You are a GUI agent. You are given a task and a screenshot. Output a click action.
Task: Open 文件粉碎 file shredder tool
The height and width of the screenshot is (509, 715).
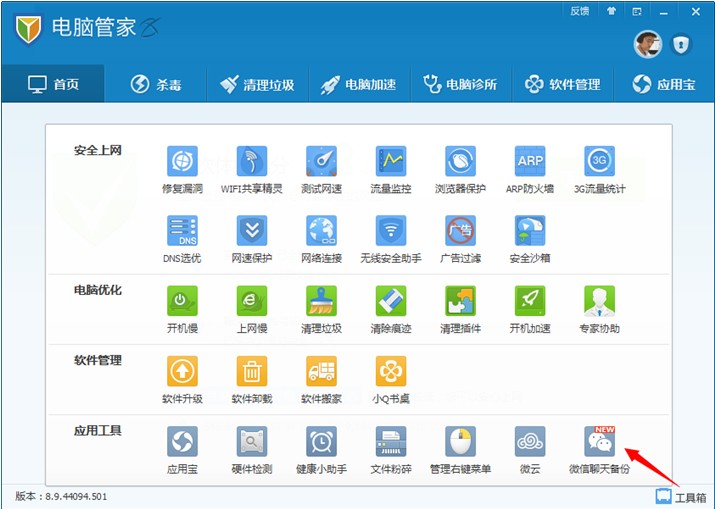pos(391,441)
